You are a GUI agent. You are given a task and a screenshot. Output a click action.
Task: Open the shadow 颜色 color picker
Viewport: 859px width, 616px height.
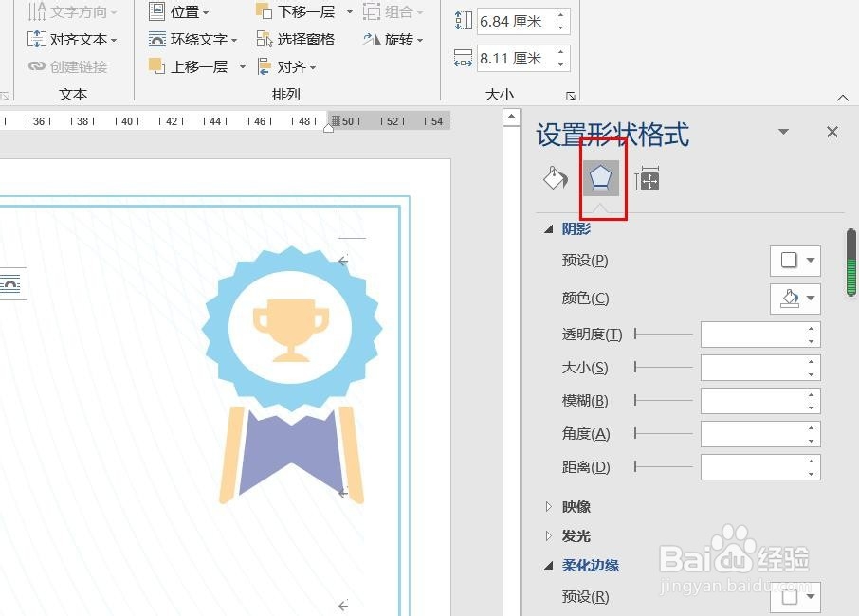pyautogui.click(x=795, y=299)
